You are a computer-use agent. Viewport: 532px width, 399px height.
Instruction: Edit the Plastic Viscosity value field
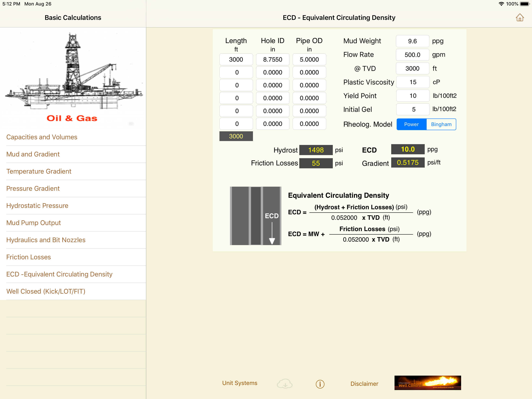(x=413, y=82)
